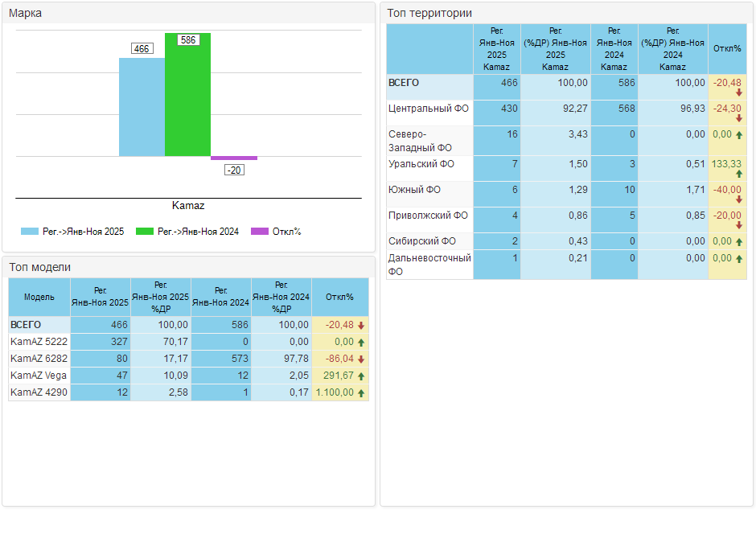Image resolution: width=756 pixels, height=534 pixels.
Task: Click red down arrow in Приволжский ФО row
Action: tap(739, 225)
